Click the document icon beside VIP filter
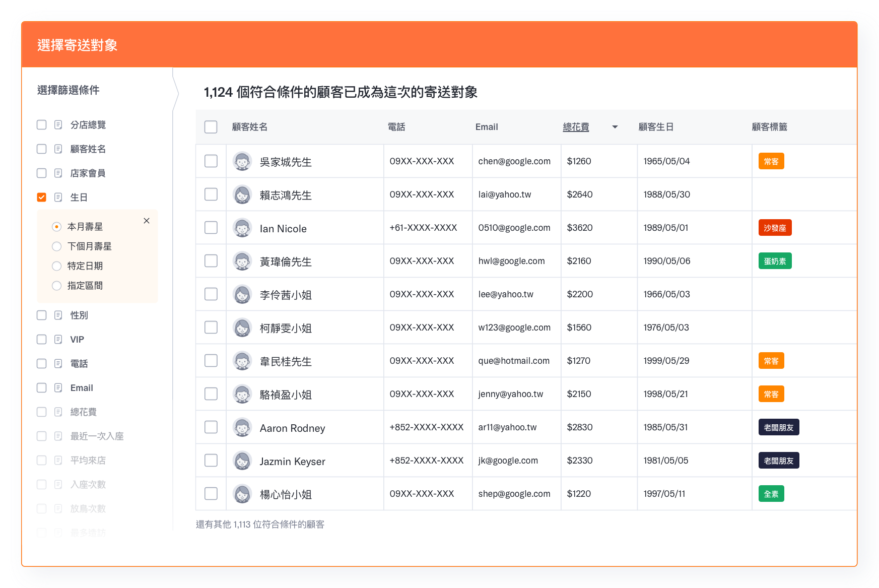This screenshot has width=879, height=588. pos(58,340)
